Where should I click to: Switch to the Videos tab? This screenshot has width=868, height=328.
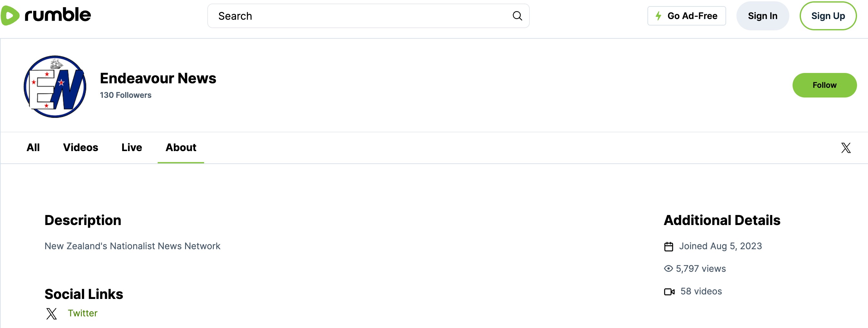click(x=81, y=148)
